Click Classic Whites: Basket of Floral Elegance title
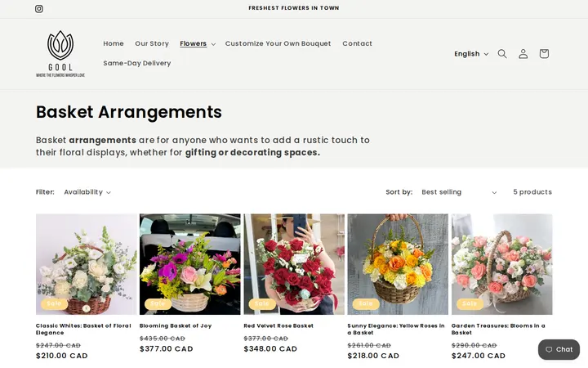The image size is (588, 368). pos(83,330)
